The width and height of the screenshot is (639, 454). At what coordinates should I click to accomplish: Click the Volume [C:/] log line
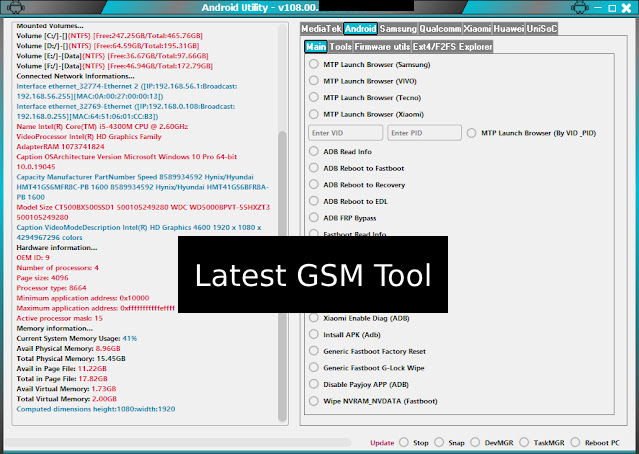[x=110, y=36]
